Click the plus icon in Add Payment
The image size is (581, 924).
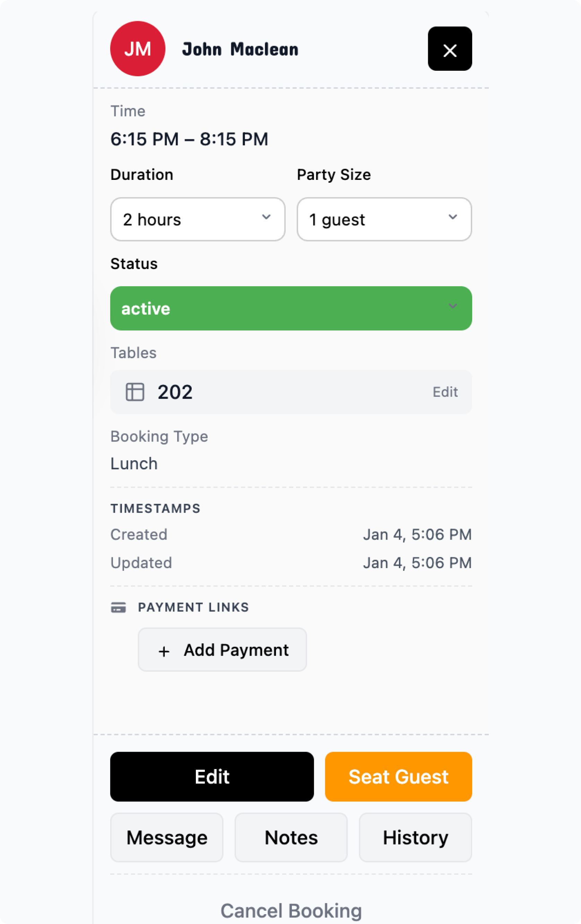pyautogui.click(x=164, y=651)
